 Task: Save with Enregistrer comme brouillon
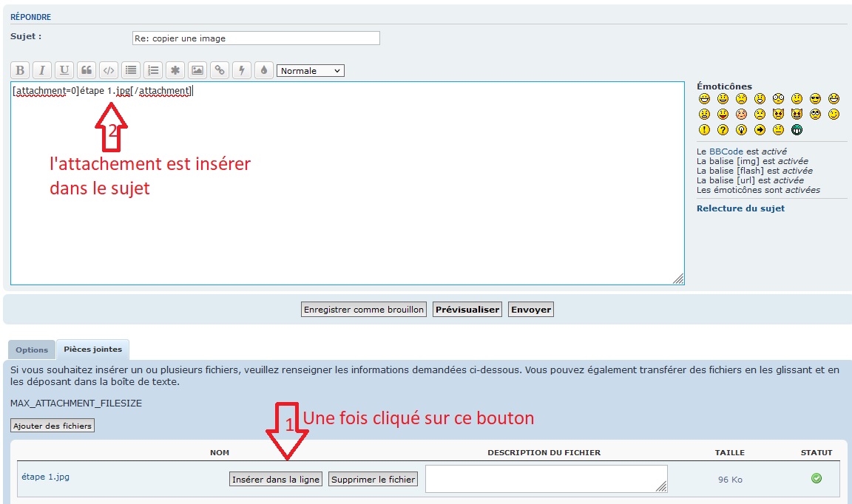pyautogui.click(x=364, y=310)
